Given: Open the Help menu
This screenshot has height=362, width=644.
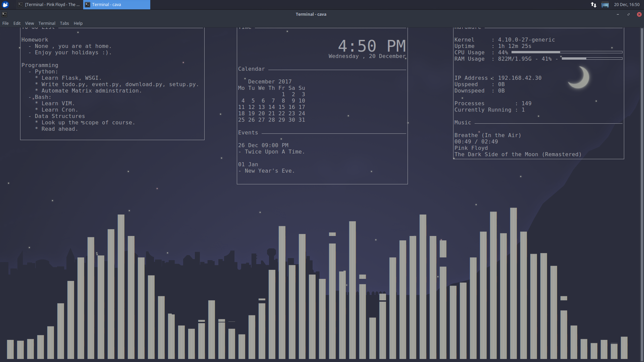Looking at the screenshot, I should (78, 23).
